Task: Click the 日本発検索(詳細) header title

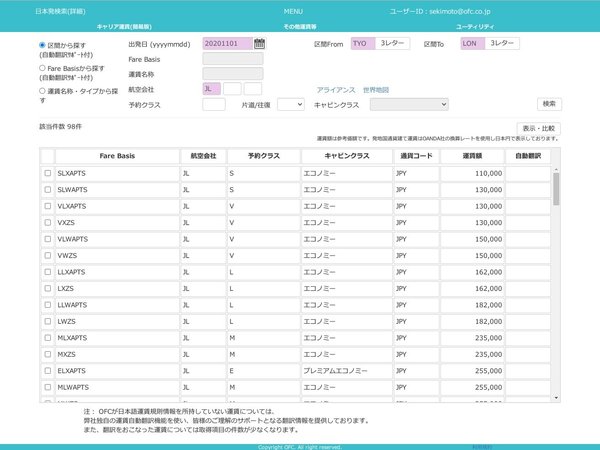Action: [x=60, y=11]
